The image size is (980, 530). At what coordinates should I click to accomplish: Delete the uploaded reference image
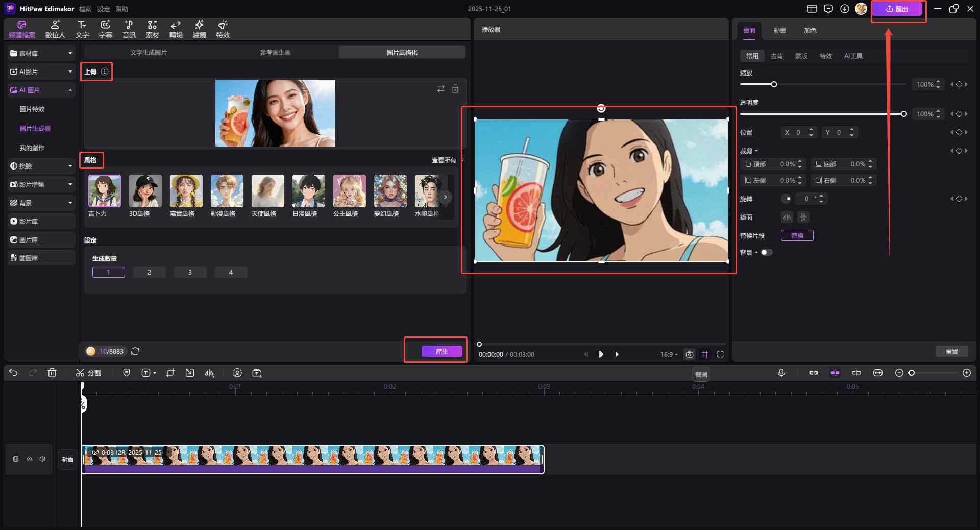point(455,89)
